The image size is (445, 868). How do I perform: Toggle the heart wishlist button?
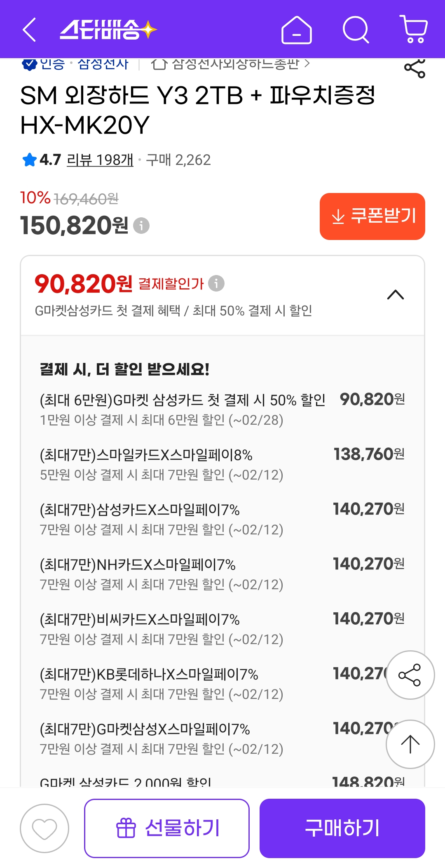coord(44,828)
